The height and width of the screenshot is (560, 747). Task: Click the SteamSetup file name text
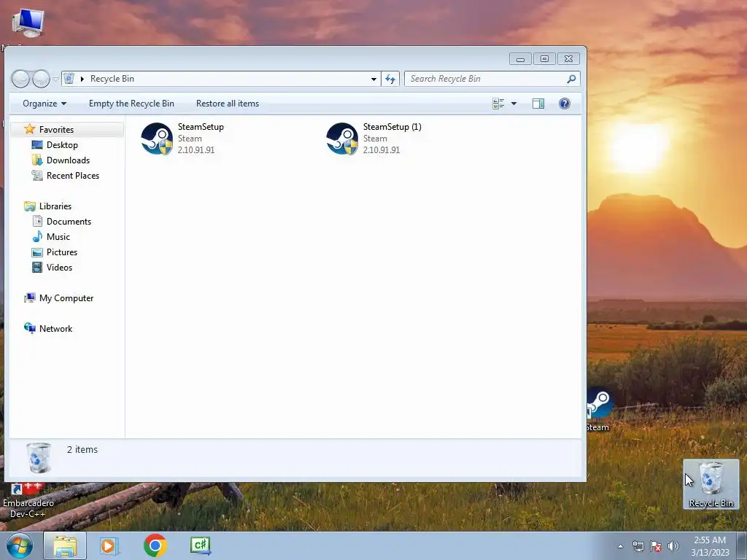coord(201,127)
